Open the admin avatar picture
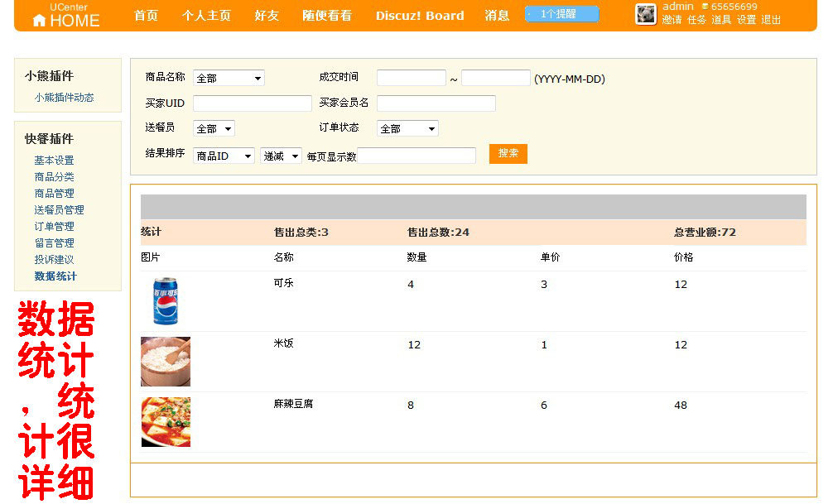Image resolution: width=833 pixels, height=504 pixels. [x=646, y=14]
